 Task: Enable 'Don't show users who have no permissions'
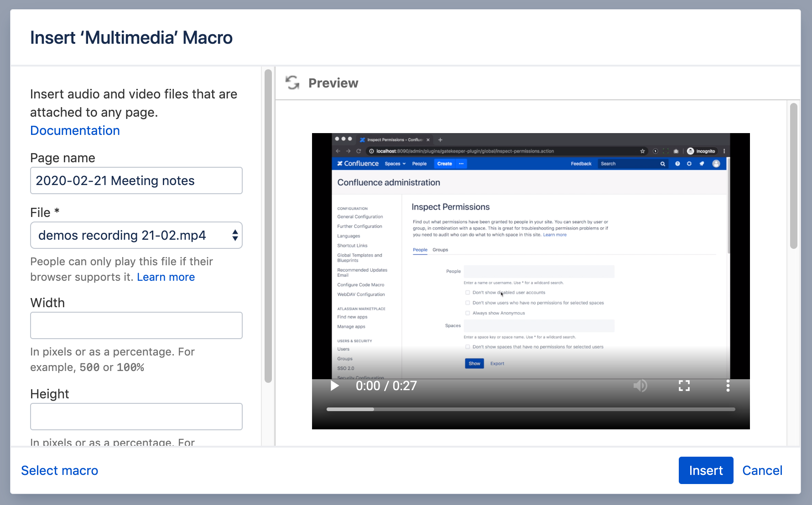[x=468, y=303]
